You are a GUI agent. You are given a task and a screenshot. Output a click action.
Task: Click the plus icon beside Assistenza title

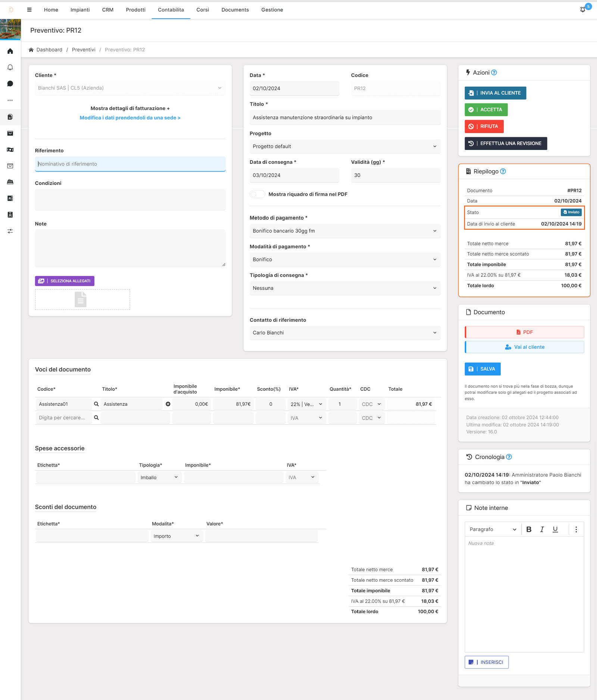pyautogui.click(x=168, y=404)
